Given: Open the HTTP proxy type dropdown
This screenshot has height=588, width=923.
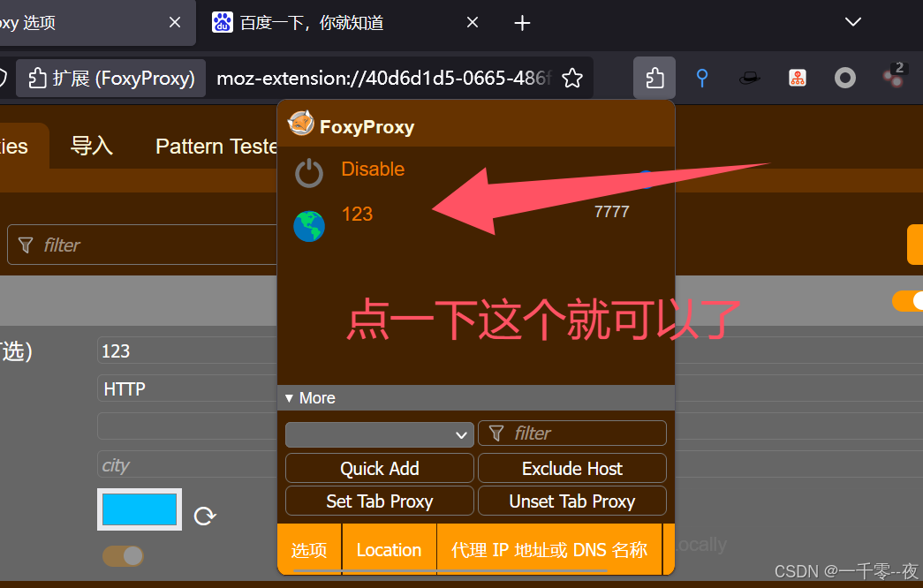Looking at the screenshot, I should (187, 388).
